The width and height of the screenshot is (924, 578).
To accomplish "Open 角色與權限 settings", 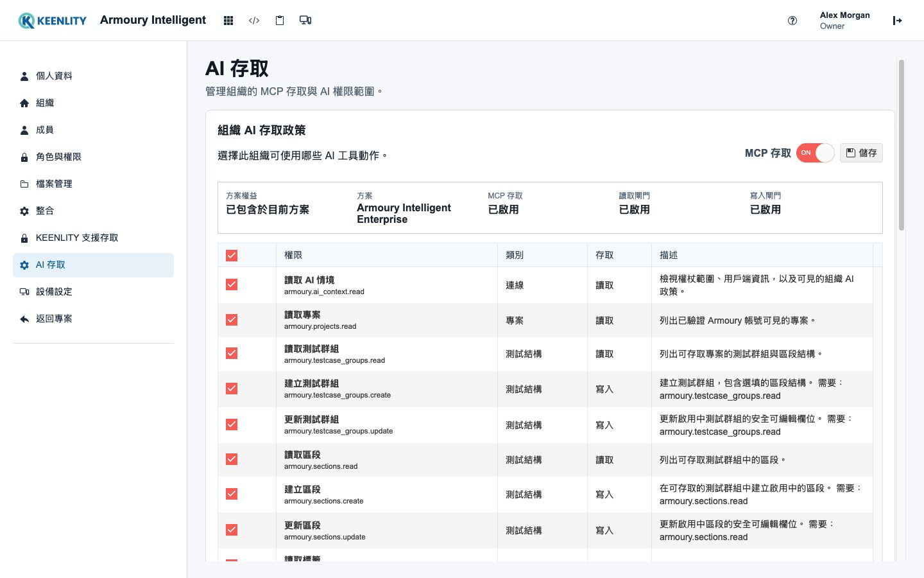I will [x=93, y=157].
